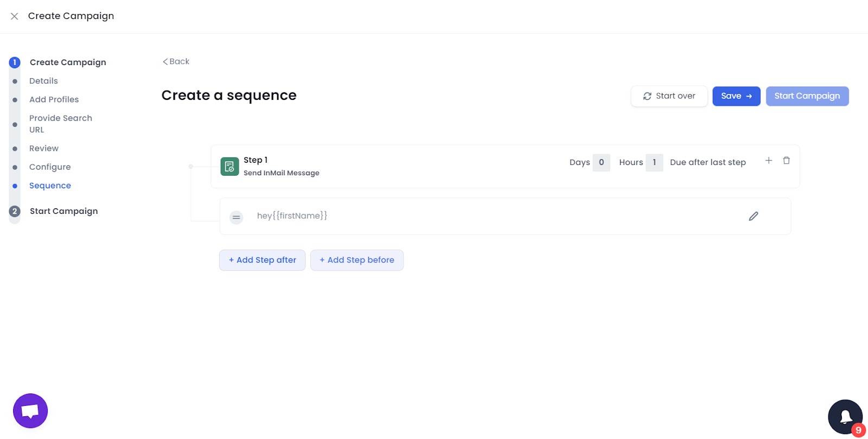Select the Sequence step
This screenshot has height=439, width=868.
click(x=50, y=186)
